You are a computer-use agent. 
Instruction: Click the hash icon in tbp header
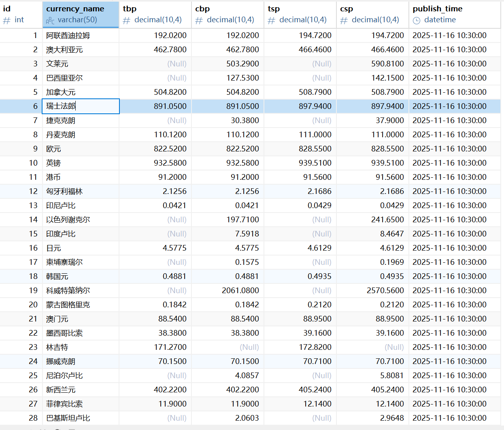[126, 20]
